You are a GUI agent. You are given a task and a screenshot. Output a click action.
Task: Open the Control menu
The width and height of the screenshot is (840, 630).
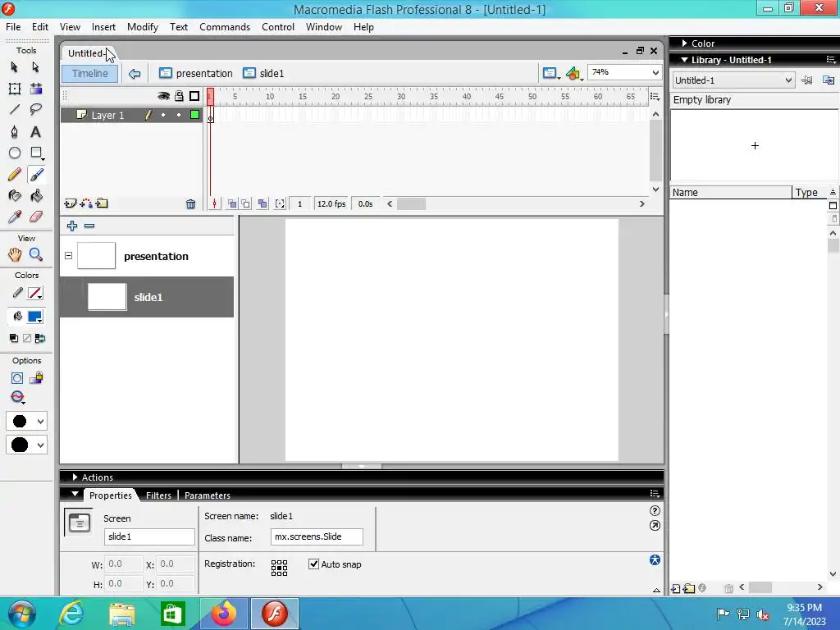click(278, 27)
